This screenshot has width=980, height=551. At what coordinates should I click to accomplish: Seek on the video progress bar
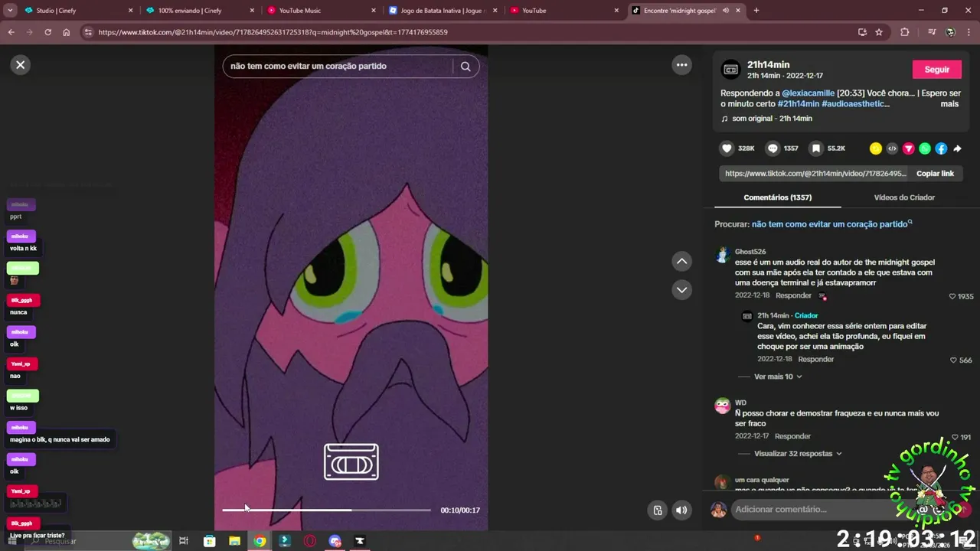(x=326, y=510)
